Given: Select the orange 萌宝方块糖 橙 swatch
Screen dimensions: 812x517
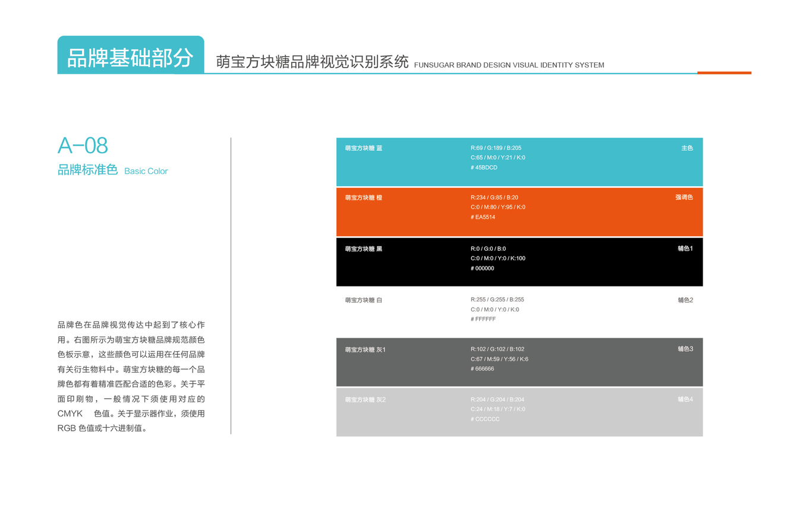Looking at the screenshot, I should tap(520, 212).
